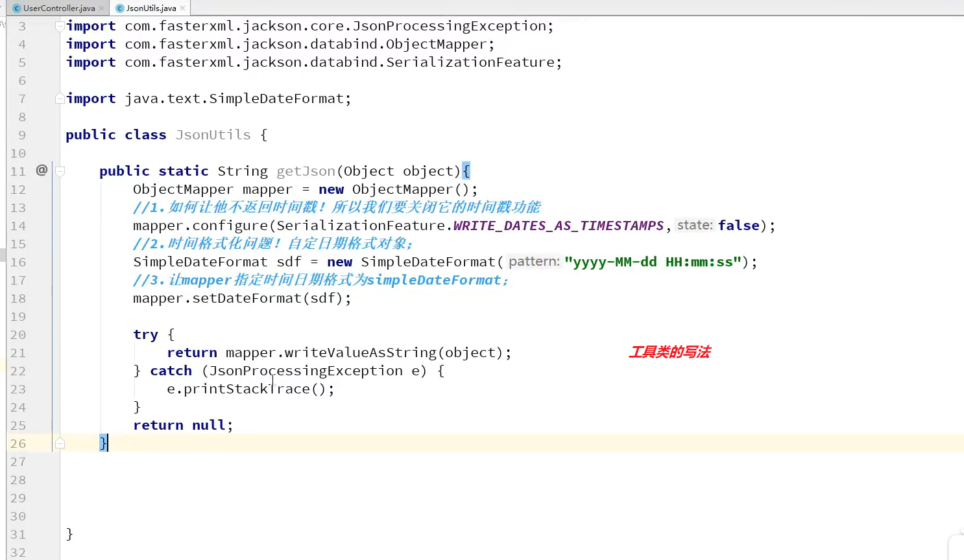Click java.text.SimpleDateFormat import line
Screen dimensions: 964x560
pyautogui.click(x=208, y=99)
